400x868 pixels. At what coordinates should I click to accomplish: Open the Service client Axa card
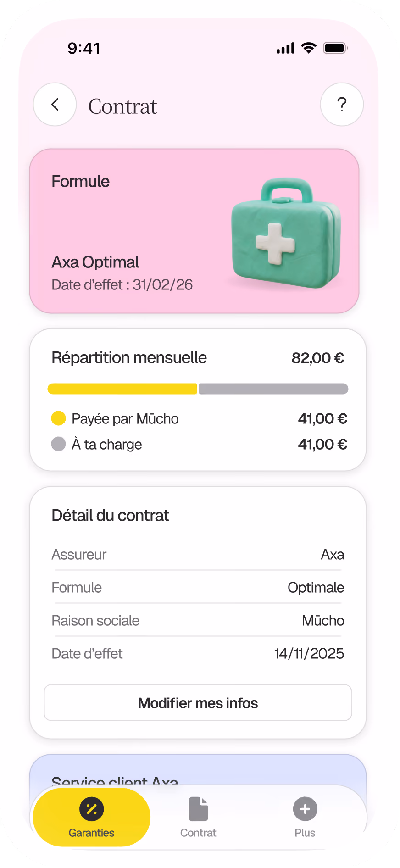pyautogui.click(x=198, y=771)
